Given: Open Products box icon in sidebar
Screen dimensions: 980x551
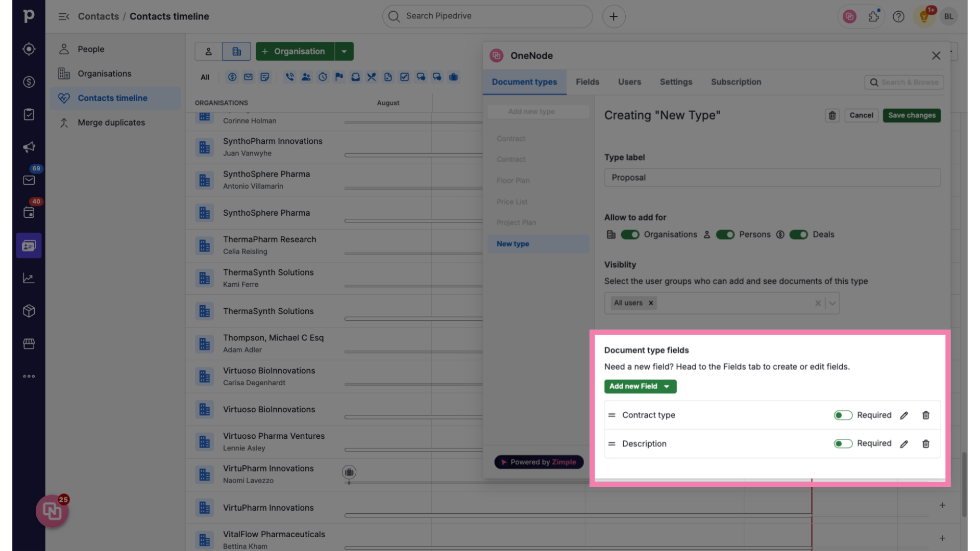Looking at the screenshot, I should [x=29, y=311].
